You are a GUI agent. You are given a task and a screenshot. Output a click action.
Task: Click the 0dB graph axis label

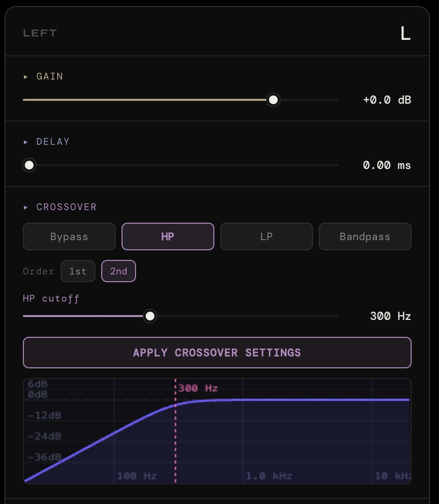[x=38, y=395]
